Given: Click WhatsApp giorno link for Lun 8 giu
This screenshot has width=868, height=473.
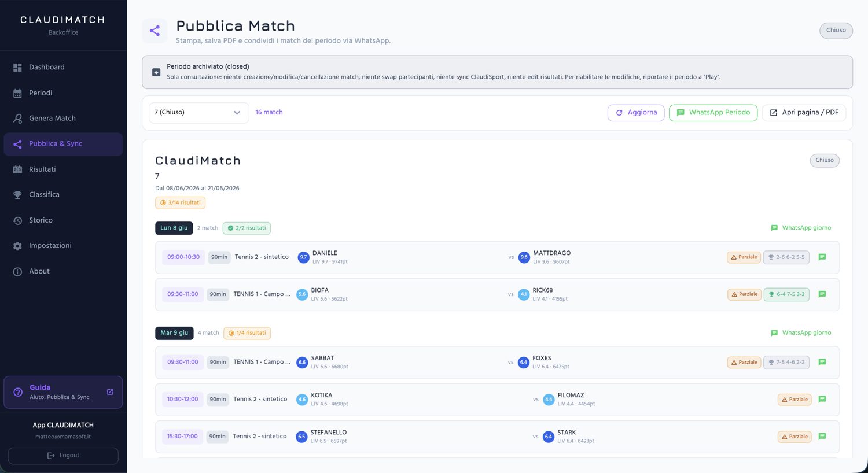Looking at the screenshot, I should (801, 228).
